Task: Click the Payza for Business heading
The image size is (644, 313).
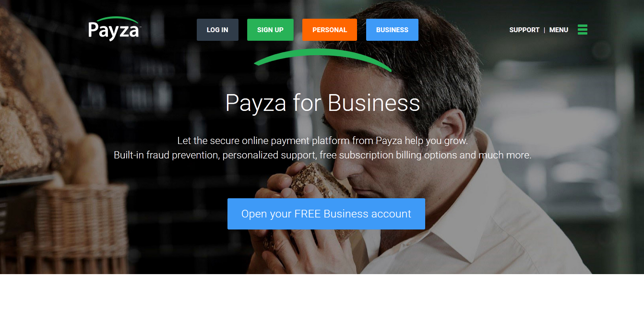Action: (x=322, y=103)
